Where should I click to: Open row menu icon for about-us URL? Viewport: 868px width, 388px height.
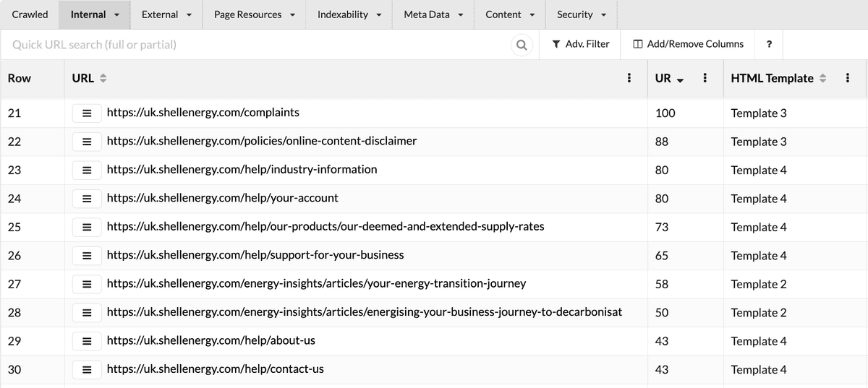[86, 341]
